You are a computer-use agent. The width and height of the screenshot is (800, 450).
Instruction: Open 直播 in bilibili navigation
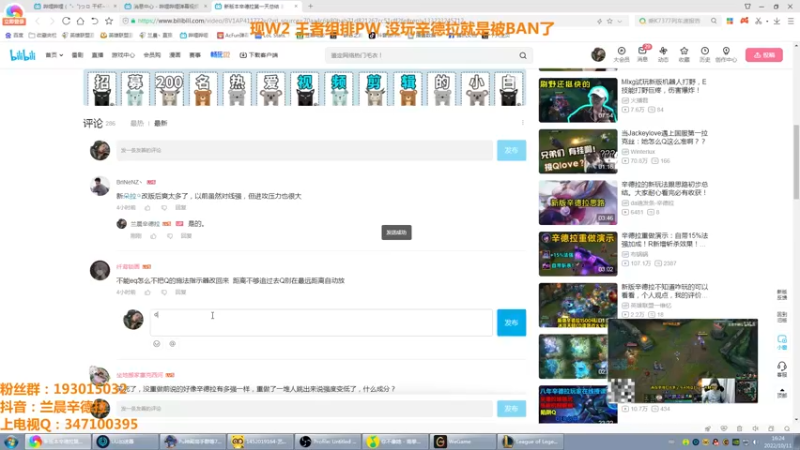[97, 55]
